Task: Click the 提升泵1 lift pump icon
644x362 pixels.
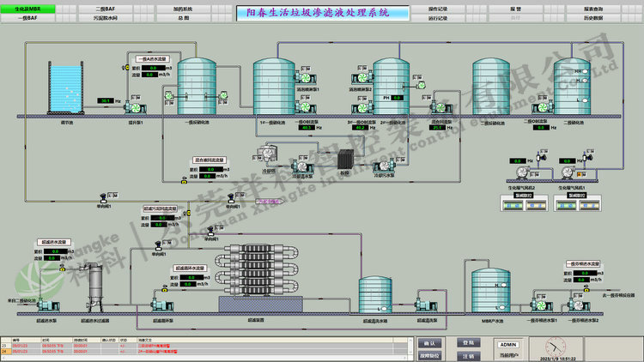Action: pyautogui.click(x=135, y=106)
